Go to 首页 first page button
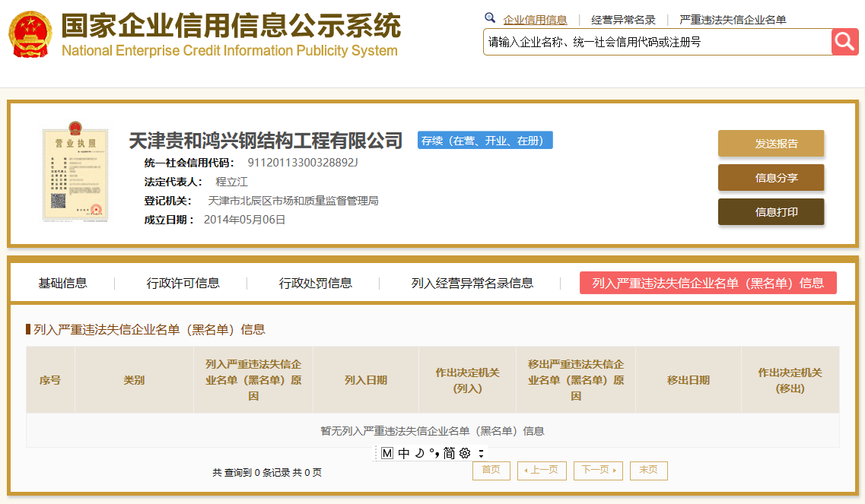This screenshot has height=504, width=865. (491, 471)
